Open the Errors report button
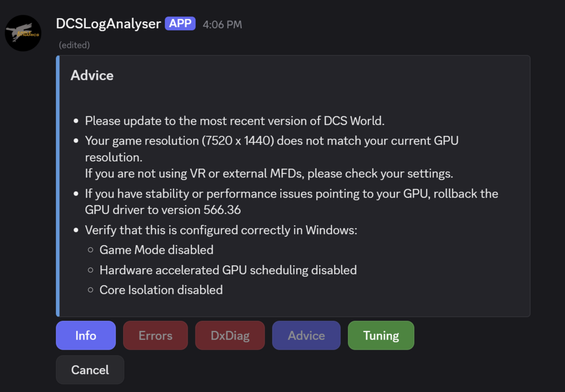The height and width of the screenshot is (392, 565). (x=155, y=336)
